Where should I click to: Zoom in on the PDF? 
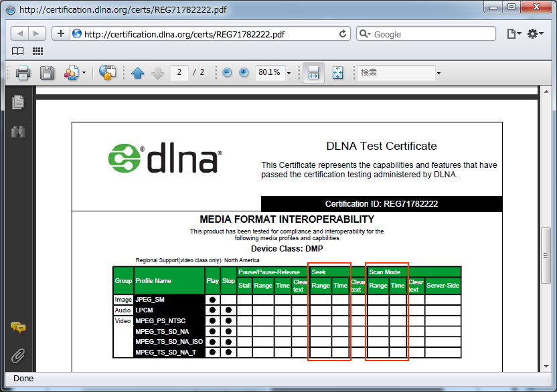244,73
